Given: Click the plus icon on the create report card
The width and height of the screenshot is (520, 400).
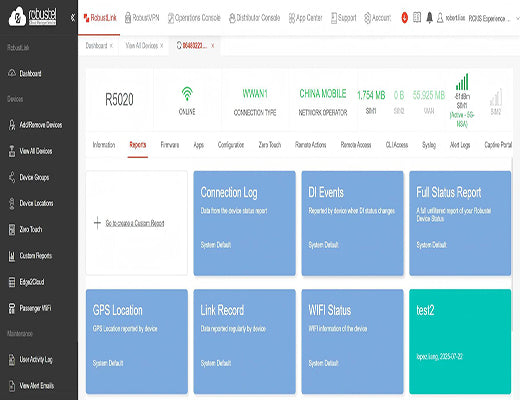Looking at the screenshot, I should tap(97, 223).
